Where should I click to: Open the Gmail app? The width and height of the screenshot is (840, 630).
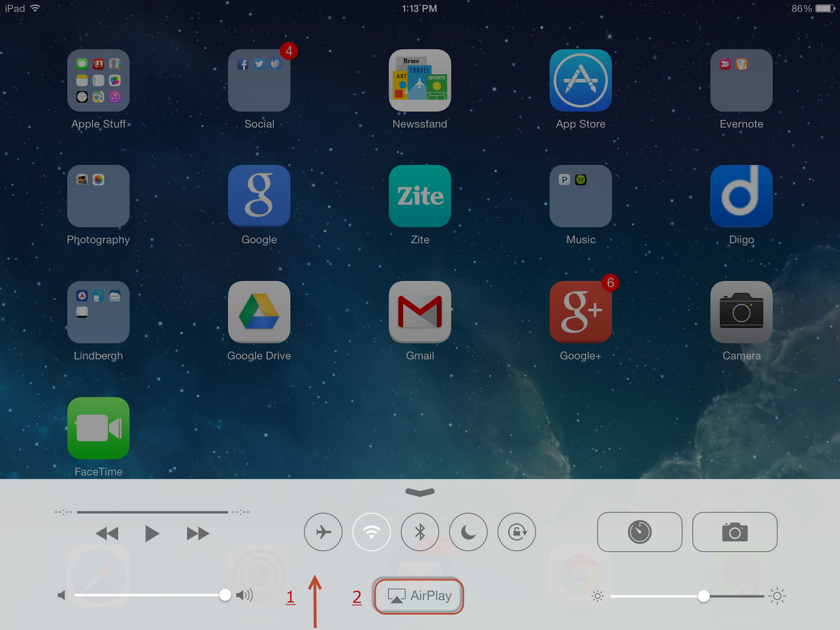click(x=420, y=312)
